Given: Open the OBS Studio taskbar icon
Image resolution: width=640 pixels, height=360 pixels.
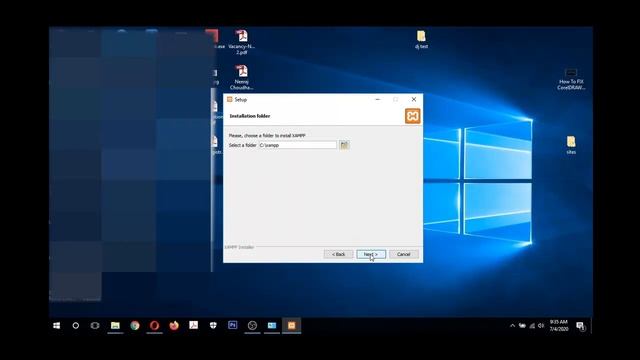Looking at the screenshot, I should point(252,325).
